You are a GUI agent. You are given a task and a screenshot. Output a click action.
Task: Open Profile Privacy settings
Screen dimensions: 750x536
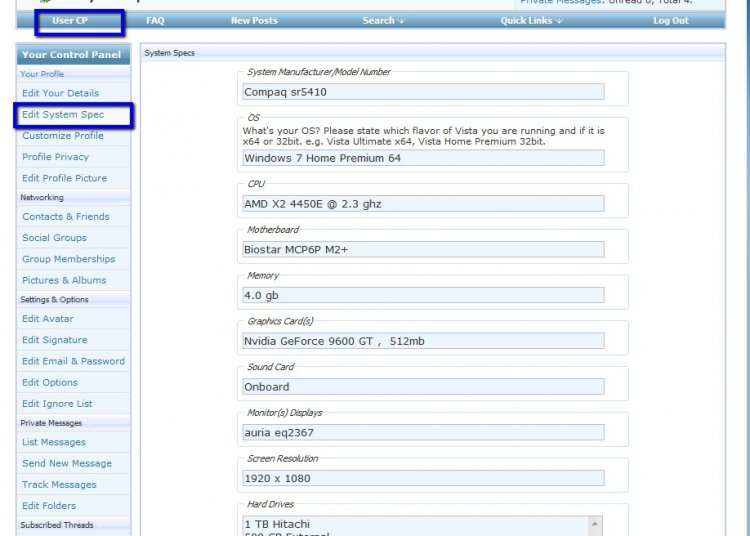pyautogui.click(x=55, y=157)
